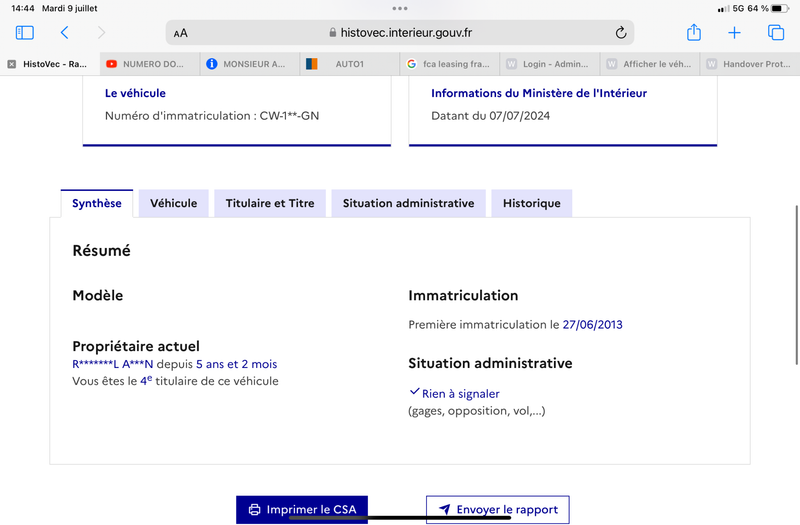Image resolution: width=800 pixels, height=525 pixels.
Task: Click the paper plane icon in Envoyer button
Action: [x=445, y=509]
